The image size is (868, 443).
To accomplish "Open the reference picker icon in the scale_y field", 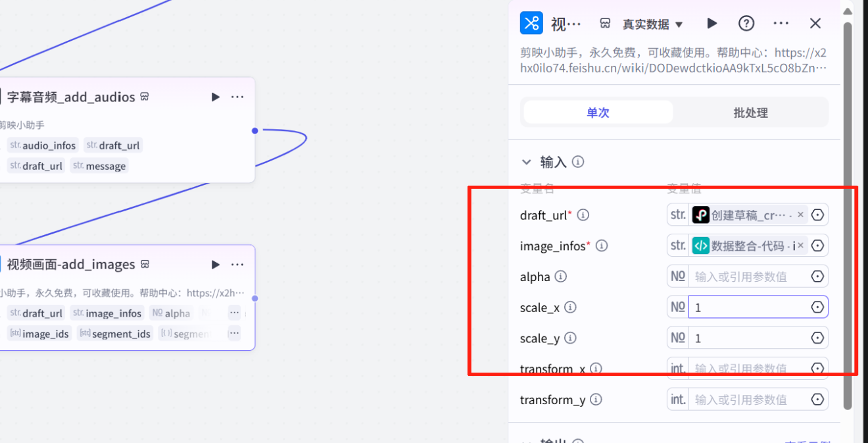I will pos(818,338).
